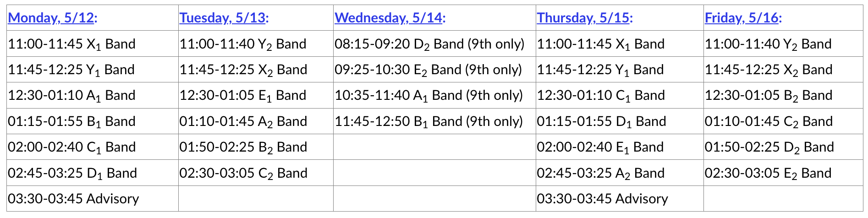The width and height of the screenshot is (868, 218).
Task: Click Monday's 03:30-03:45 Advisory cell
Action: click(74, 199)
